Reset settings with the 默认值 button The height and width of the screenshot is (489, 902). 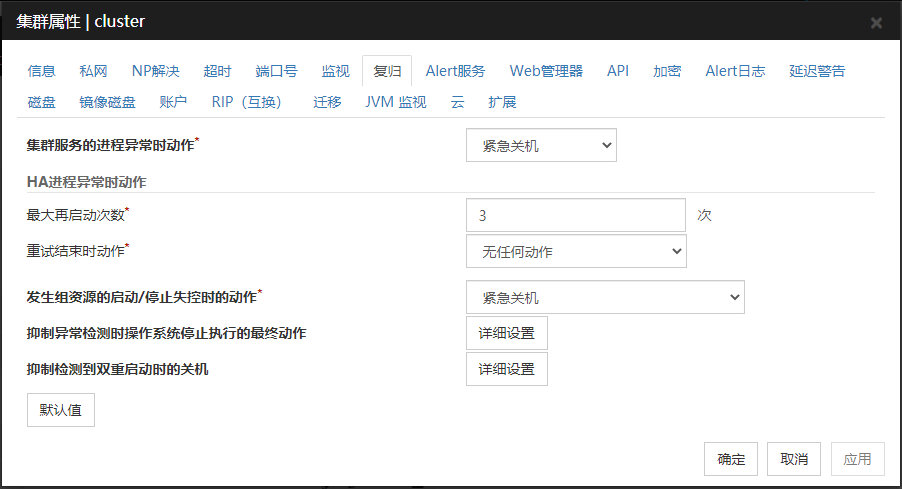[x=60, y=410]
